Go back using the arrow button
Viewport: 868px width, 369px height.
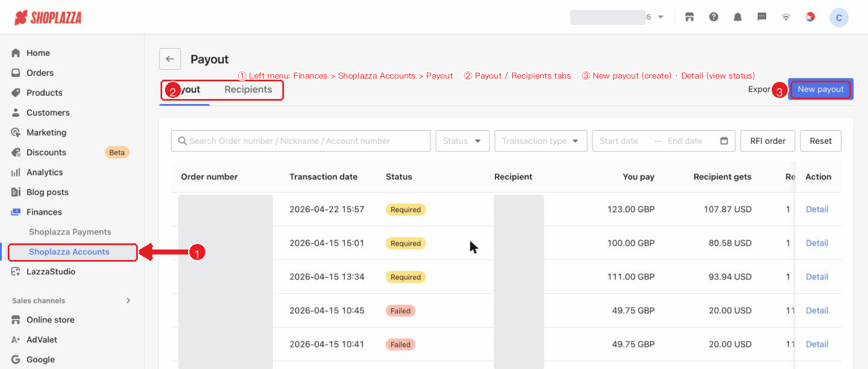[x=170, y=59]
